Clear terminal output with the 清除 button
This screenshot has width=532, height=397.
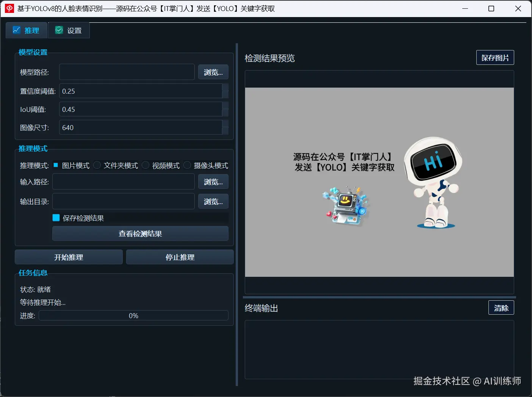pos(501,308)
